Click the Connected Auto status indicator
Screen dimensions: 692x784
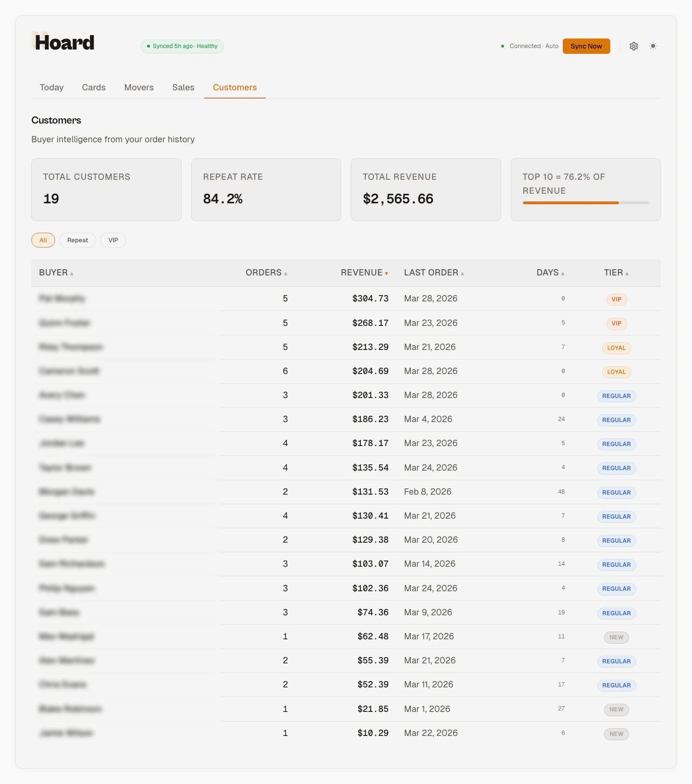[x=530, y=46]
